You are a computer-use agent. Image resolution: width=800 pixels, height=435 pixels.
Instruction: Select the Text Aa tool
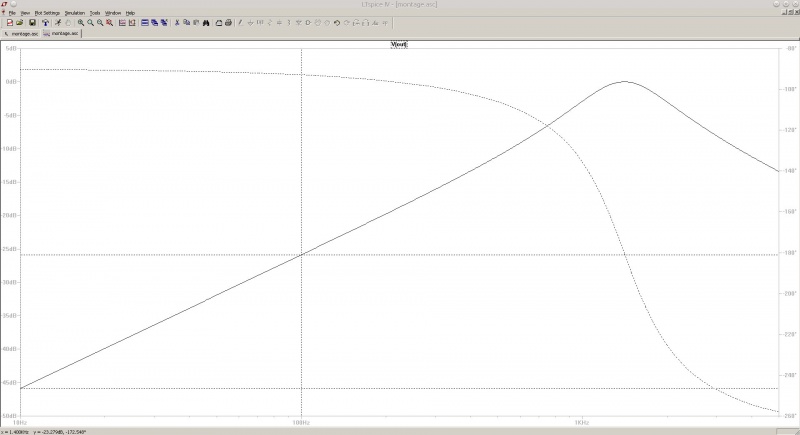tap(375, 23)
